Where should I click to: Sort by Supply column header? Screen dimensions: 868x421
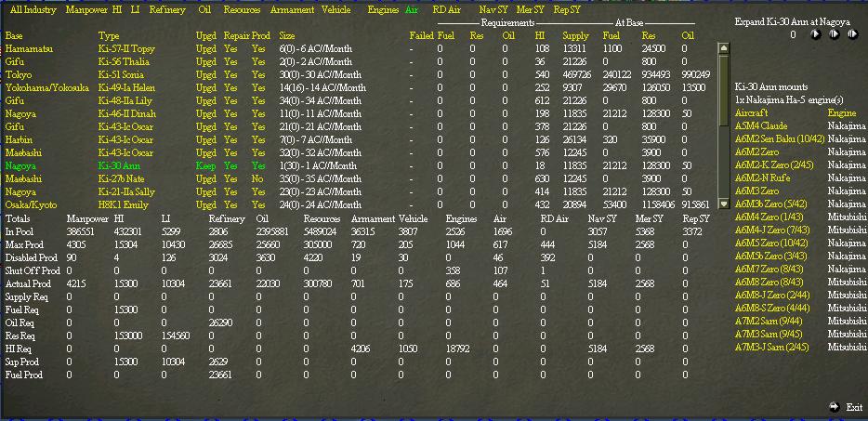point(575,35)
